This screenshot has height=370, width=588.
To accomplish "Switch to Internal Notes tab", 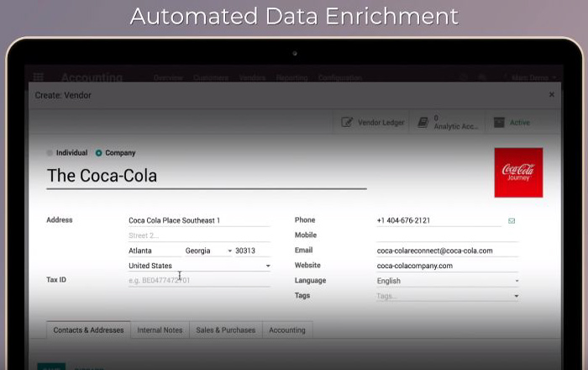I will (x=160, y=330).
